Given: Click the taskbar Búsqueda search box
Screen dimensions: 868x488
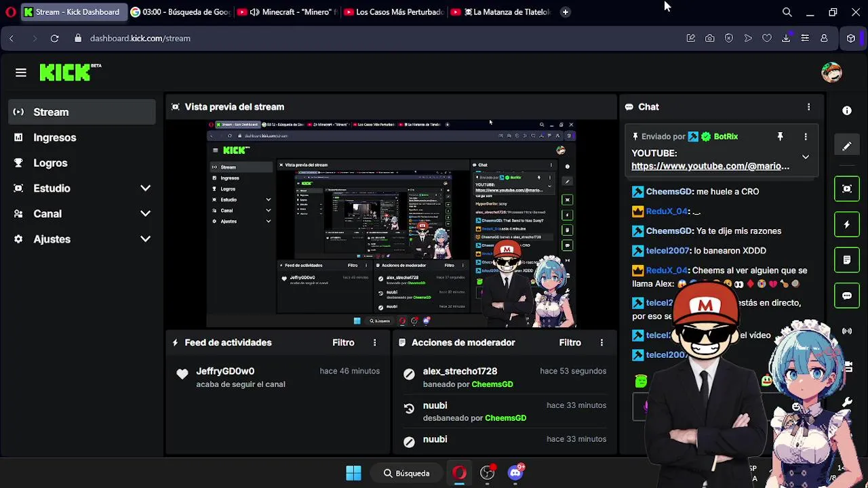Looking at the screenshot, I should (x=408, y=473).
